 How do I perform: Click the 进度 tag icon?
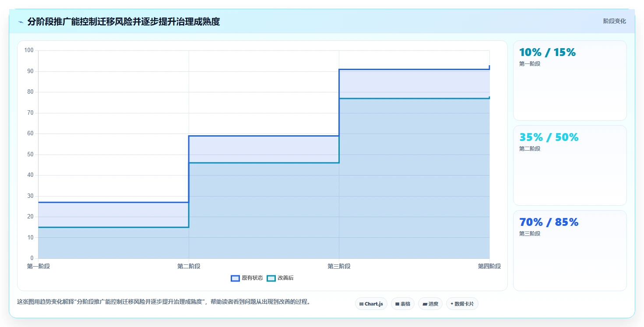coord(425,304)
